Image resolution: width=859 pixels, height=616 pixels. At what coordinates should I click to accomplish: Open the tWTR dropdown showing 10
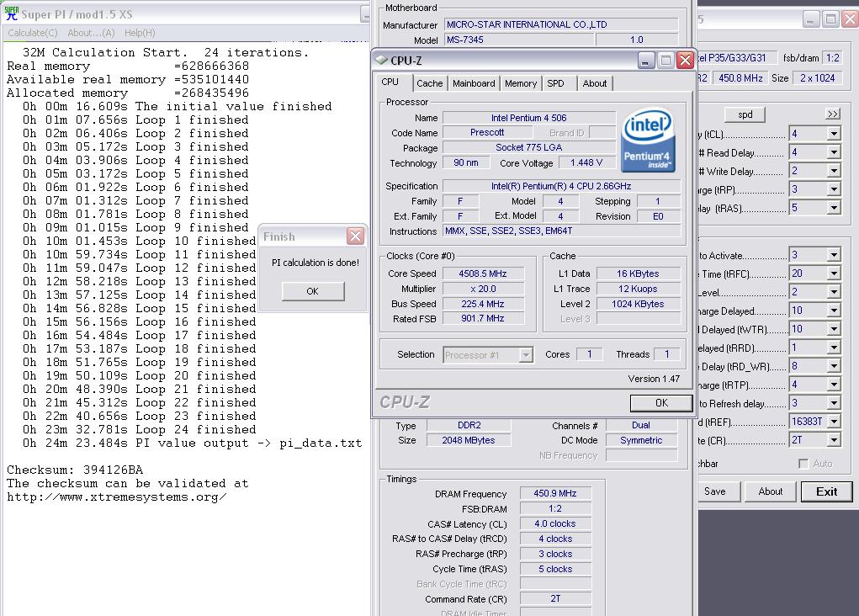(x=833, y=329)
